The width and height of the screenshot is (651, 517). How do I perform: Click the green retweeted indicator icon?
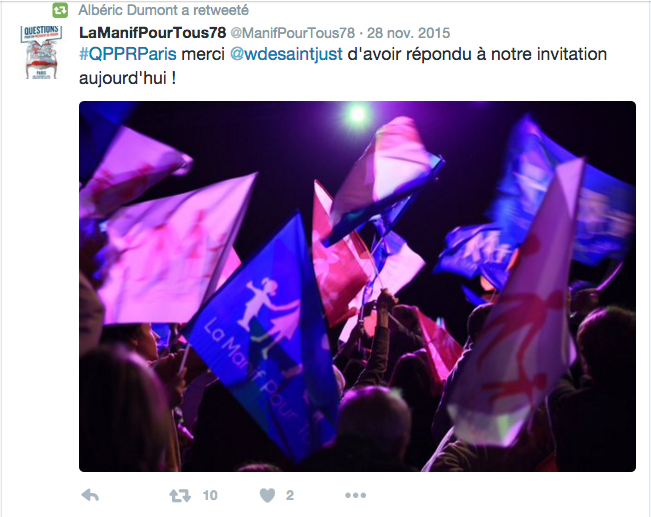(60, 10)
